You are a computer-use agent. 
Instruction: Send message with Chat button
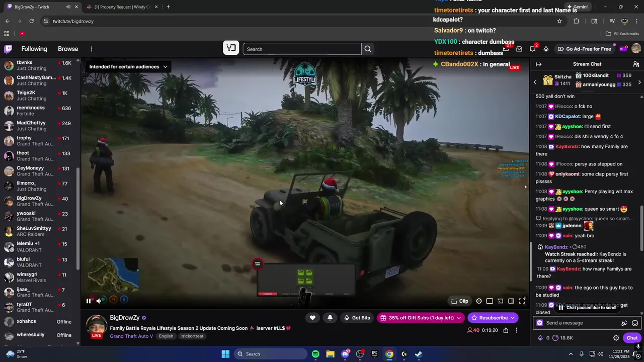click(x=632, y=338)
